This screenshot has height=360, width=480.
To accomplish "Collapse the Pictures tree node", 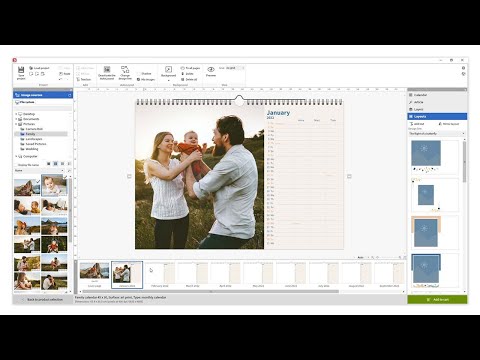I will 16,124.
